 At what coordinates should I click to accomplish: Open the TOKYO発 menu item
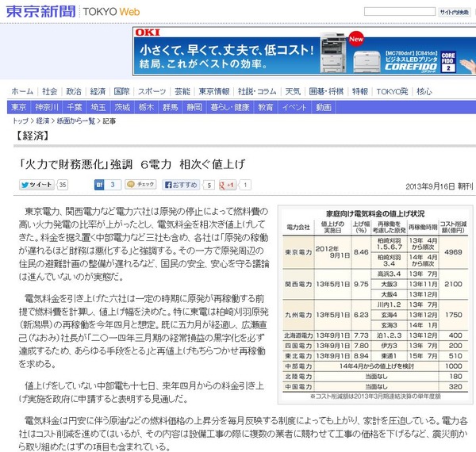pyautogui.click(x=392, y=91)
